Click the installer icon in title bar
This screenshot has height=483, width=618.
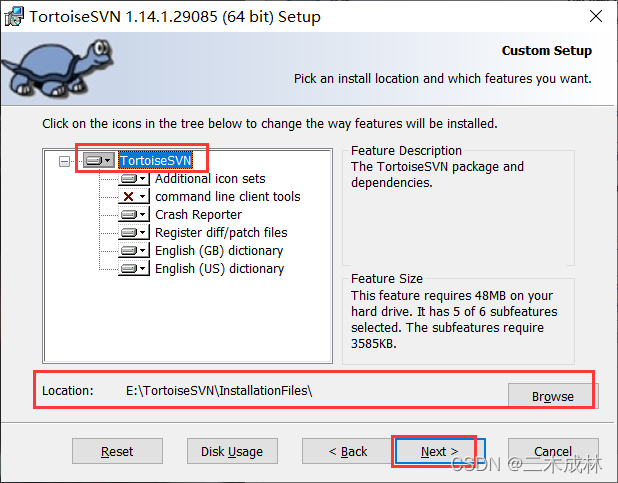14,17
